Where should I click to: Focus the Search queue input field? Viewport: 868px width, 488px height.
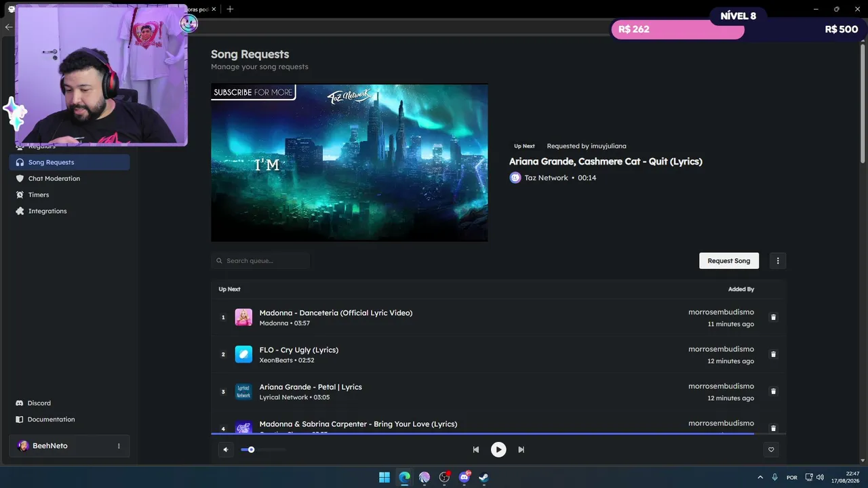[x=260, y=260]
